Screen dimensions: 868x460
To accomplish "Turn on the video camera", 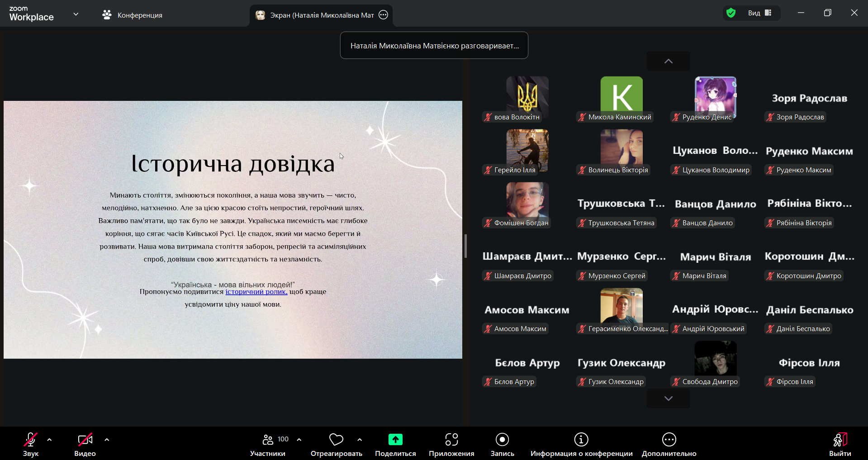I will pos(85,440).
